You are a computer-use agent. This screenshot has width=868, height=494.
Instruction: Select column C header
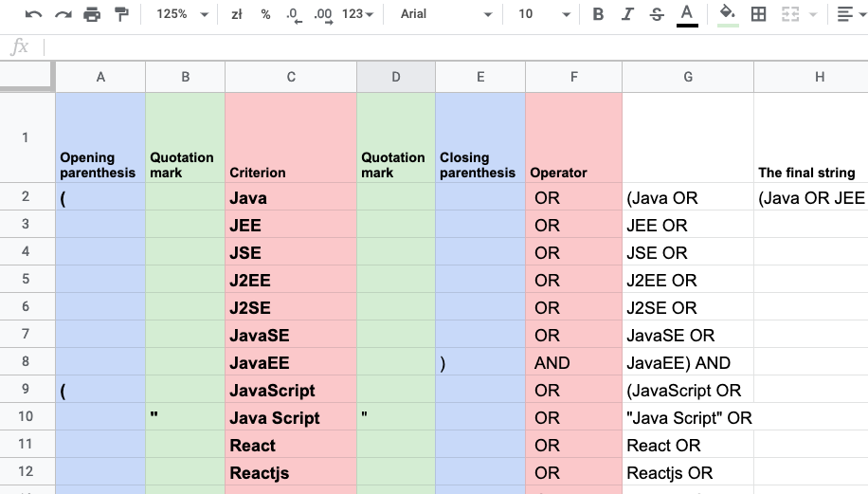[x=291, y=77]
